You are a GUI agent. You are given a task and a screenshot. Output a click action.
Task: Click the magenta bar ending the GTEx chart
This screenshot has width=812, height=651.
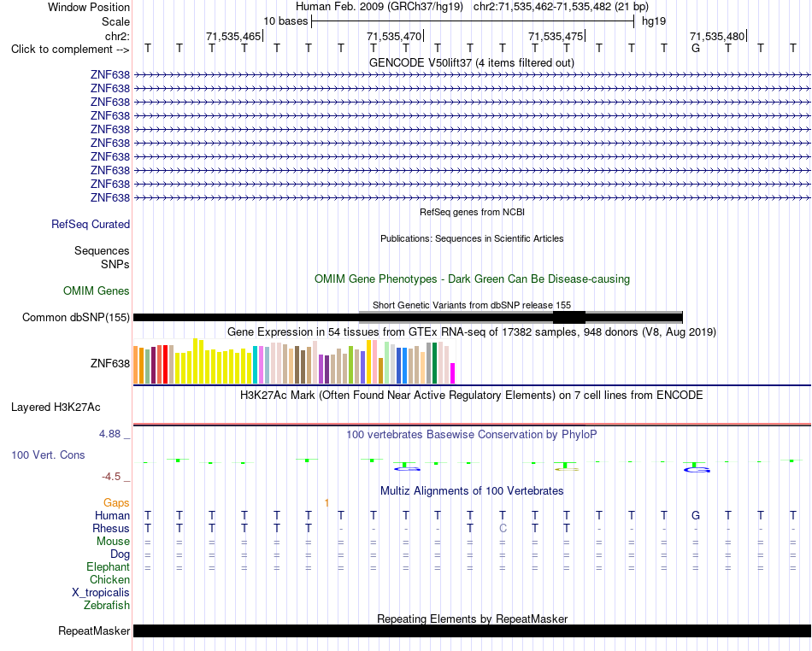tap(453, 373)
